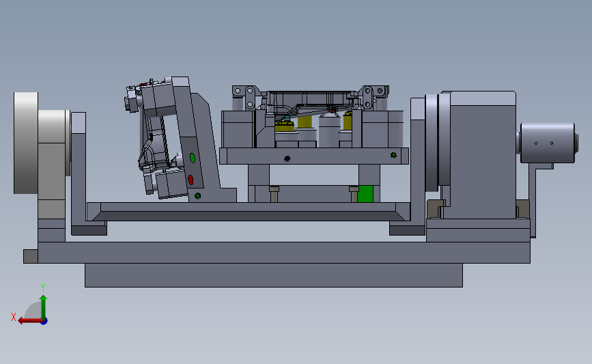Image resolution: width=592 pixels, height=364 pixels.
Task: Select the red oval marker on tilted bracket
Action: [191, 180]
